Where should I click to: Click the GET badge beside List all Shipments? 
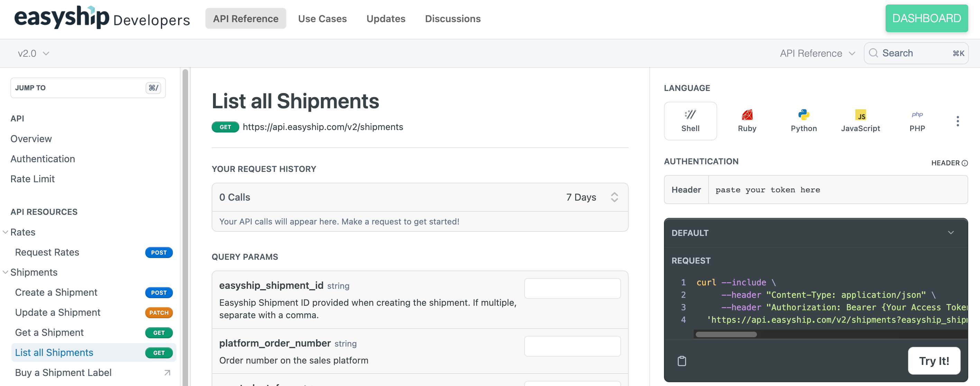[x=159, y=353]
